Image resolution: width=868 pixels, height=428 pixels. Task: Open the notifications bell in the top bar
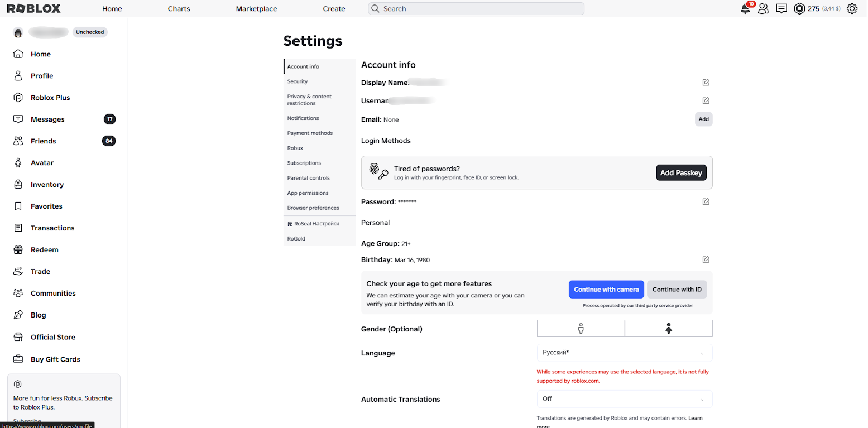pos(745,8)
